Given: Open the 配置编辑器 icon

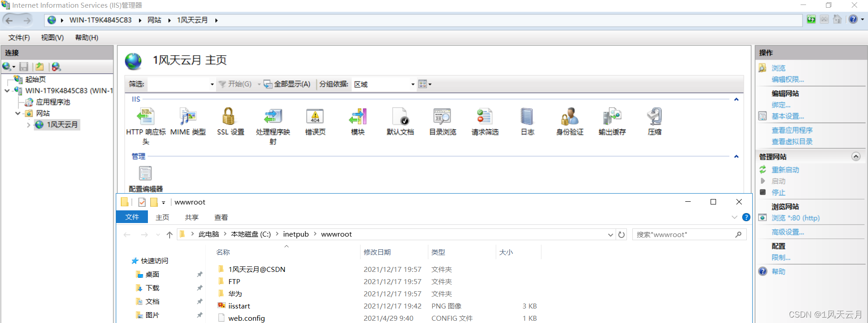Looking at the screenshot, I should point(145,173).
